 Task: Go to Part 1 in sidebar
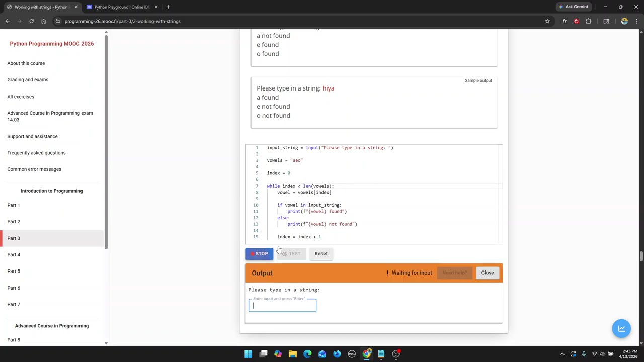point(14,205)
